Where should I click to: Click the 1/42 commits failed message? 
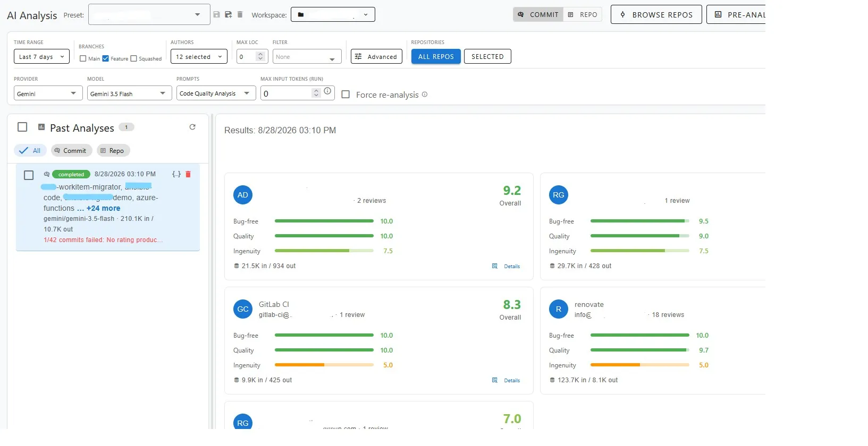click(103, 240)
